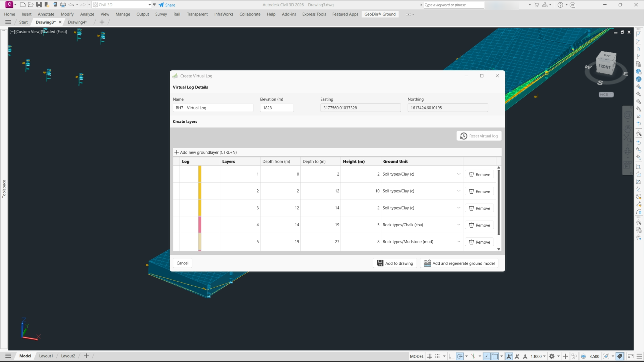Click the Isolate Objects shapes icon in the status bar
644x362 pixels.
[x=575, y=356]
